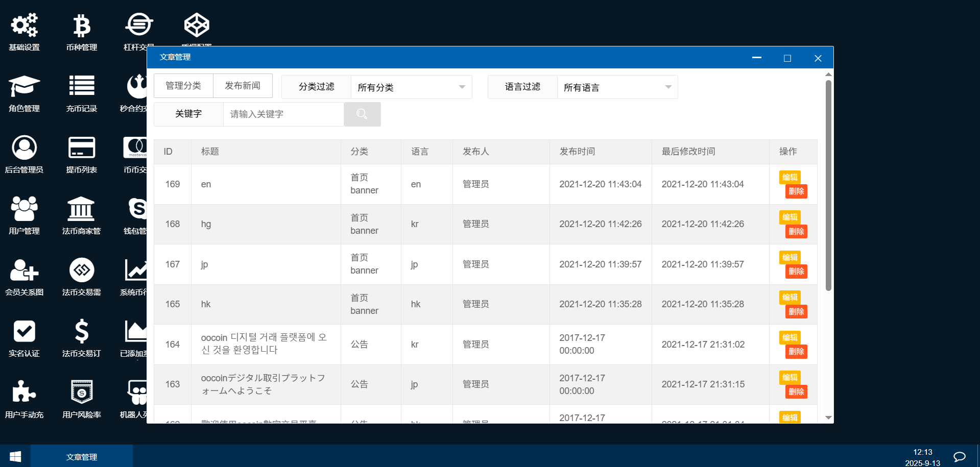
Task: Click 编辑 for article ID 164
Action: [790, 337]
